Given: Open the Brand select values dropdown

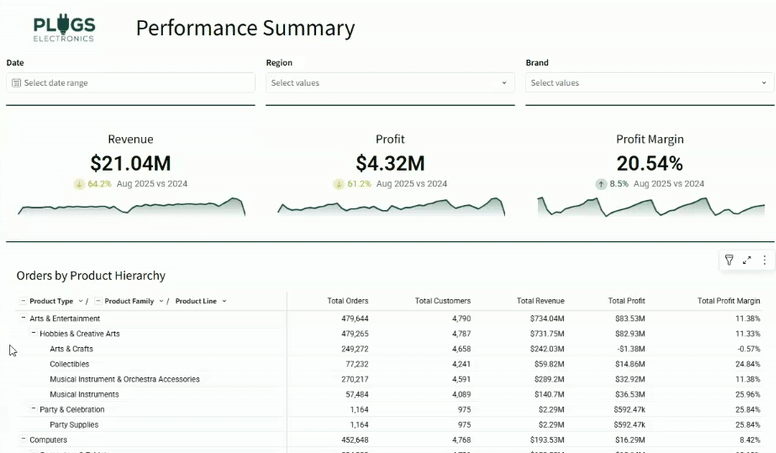Looking at the screenshot, I should 650,83.
